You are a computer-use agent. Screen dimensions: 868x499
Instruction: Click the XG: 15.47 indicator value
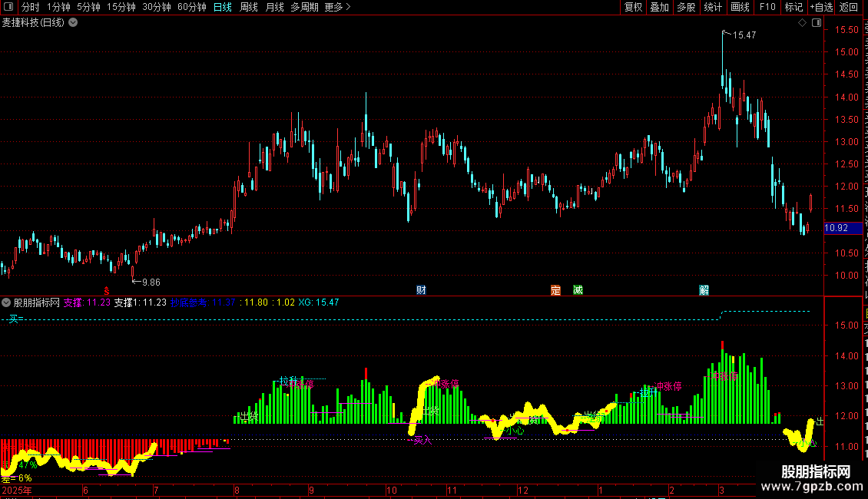click(x=319, y=302)
